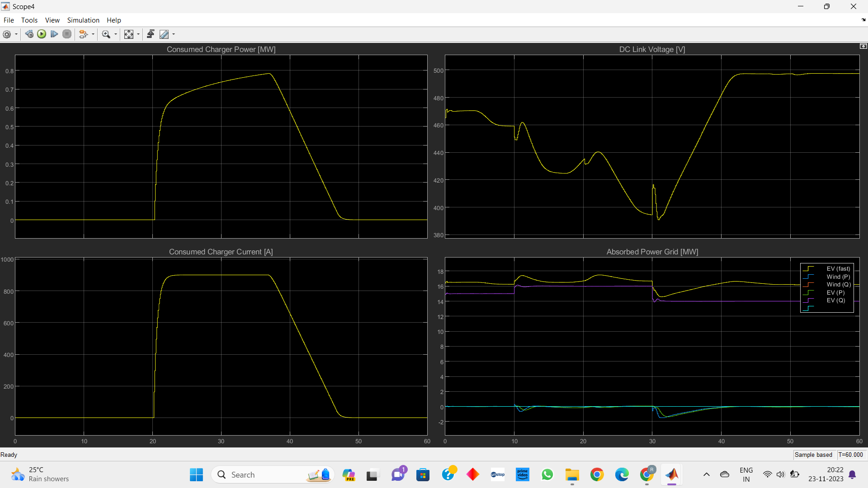Expand the Zoom tool dropdown arrow
The height and width of the screenshot is (488, 868).
116,34
